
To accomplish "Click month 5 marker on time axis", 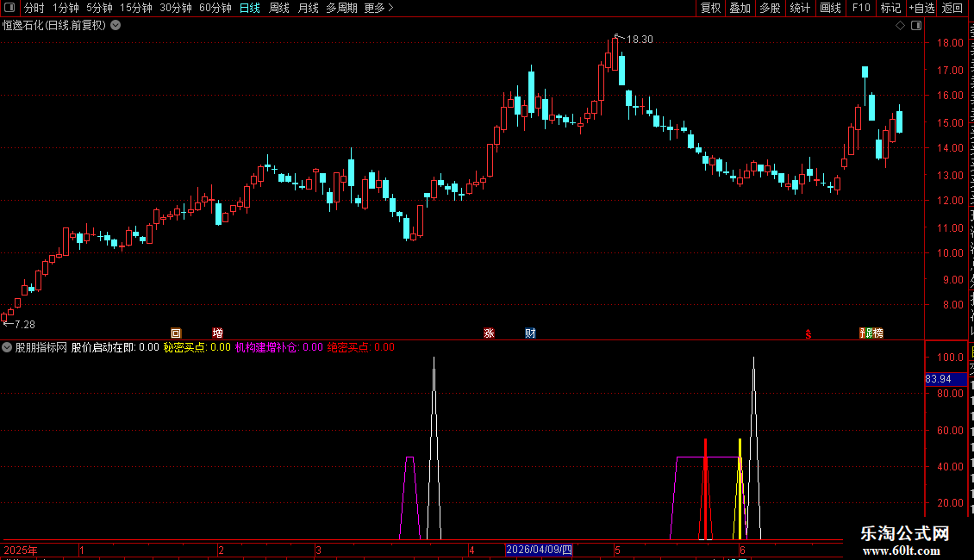I will coord(617,550).
